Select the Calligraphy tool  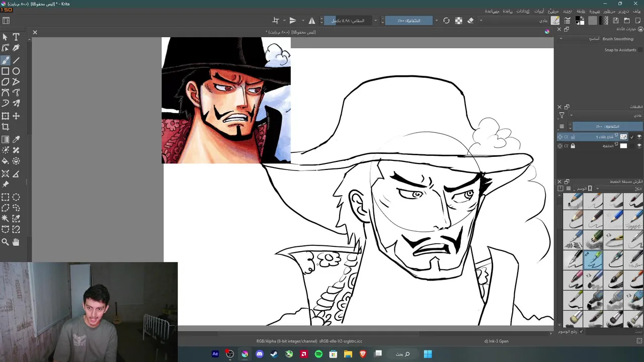[x=16, y=48]
